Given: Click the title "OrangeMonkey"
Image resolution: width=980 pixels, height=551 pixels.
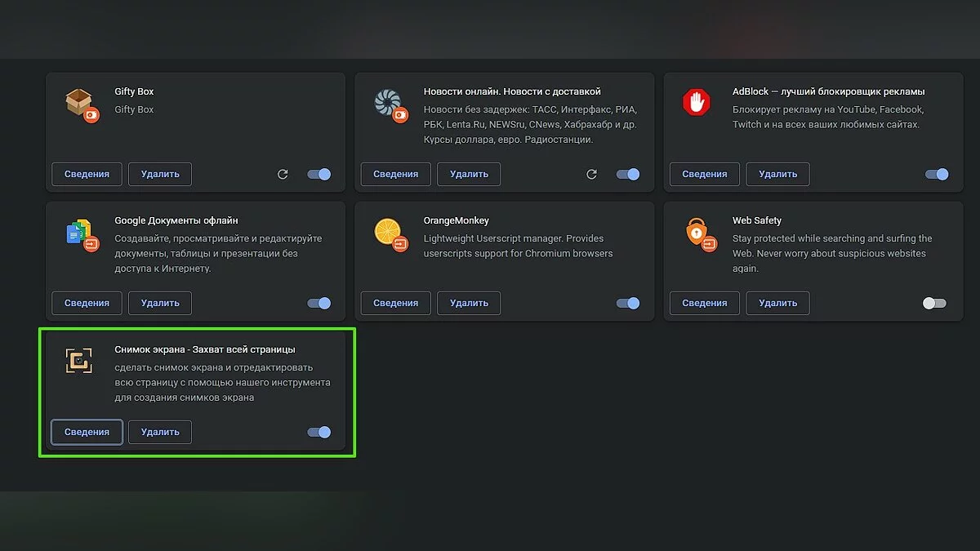Looking at the screenshot, I should [457, 220].
